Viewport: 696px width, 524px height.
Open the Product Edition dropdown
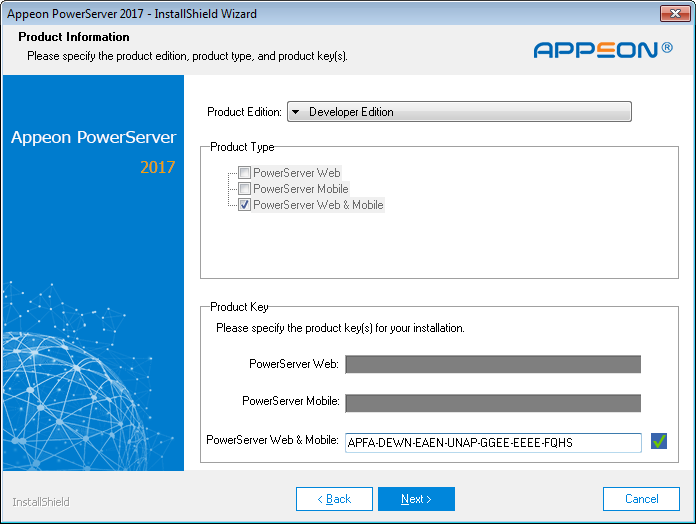pyautogui.click(x=459, y=112)
